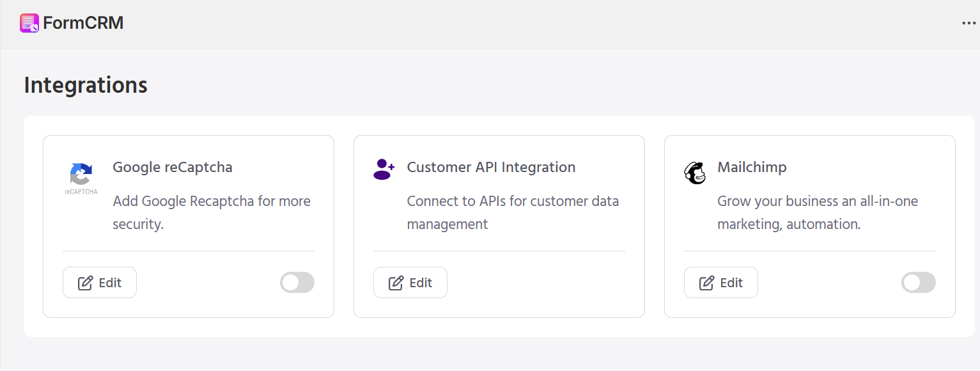Select the Mailchimp card title

[752, 168]
